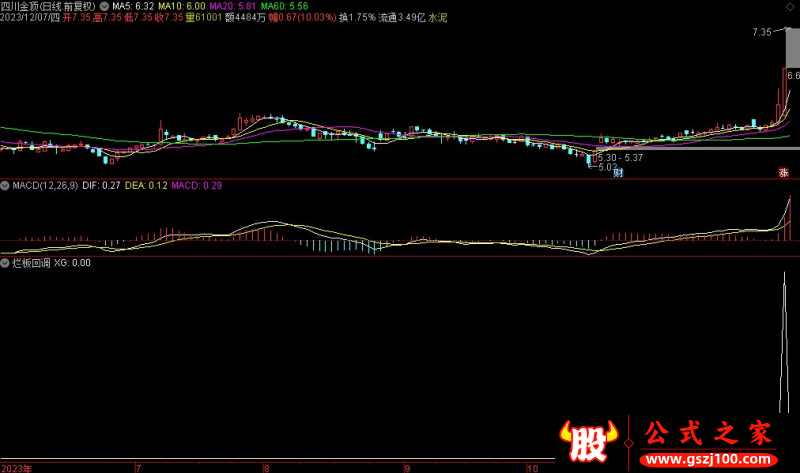Jump to month 7 on time axis
This screenshot has height=473, width=800.
pos(138,468)
